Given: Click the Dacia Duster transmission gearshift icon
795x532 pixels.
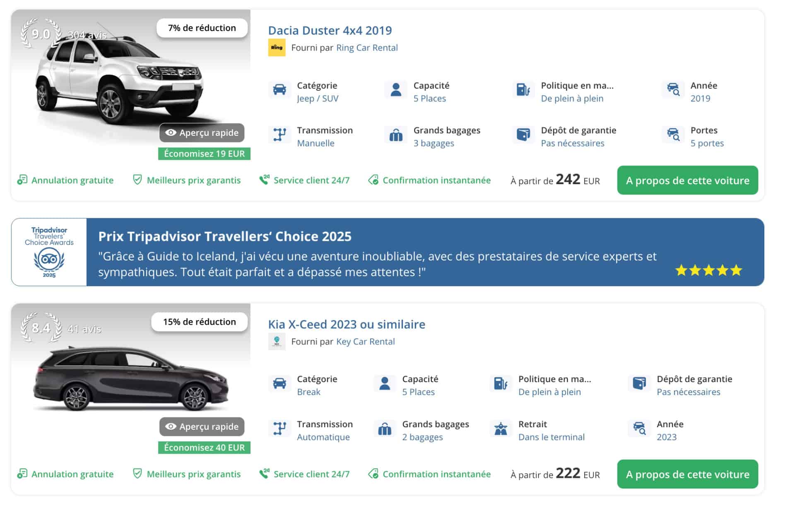Looking at the screenshot, I should (x=279, y=135).
